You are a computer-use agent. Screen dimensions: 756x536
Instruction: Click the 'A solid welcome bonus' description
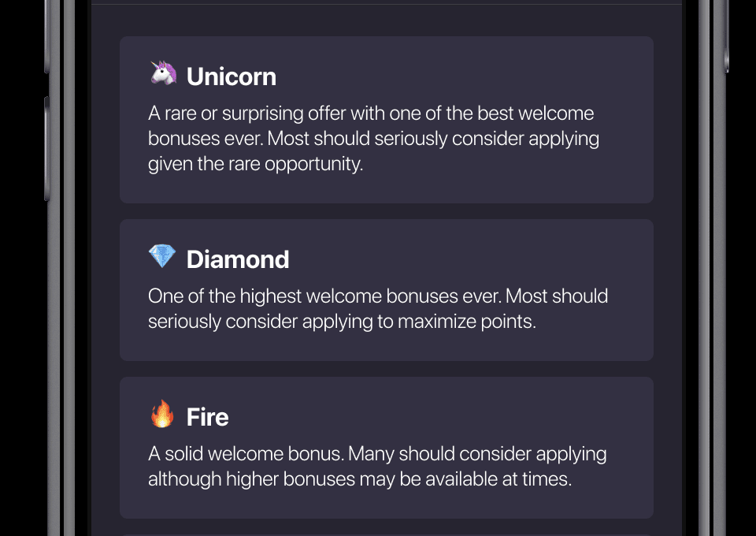pos(377,467)
